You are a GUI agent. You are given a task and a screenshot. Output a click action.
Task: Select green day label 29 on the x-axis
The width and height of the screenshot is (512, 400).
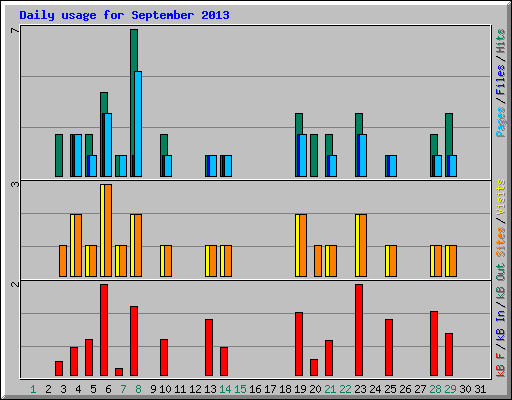pyautogui.click(x=450, y=389)
